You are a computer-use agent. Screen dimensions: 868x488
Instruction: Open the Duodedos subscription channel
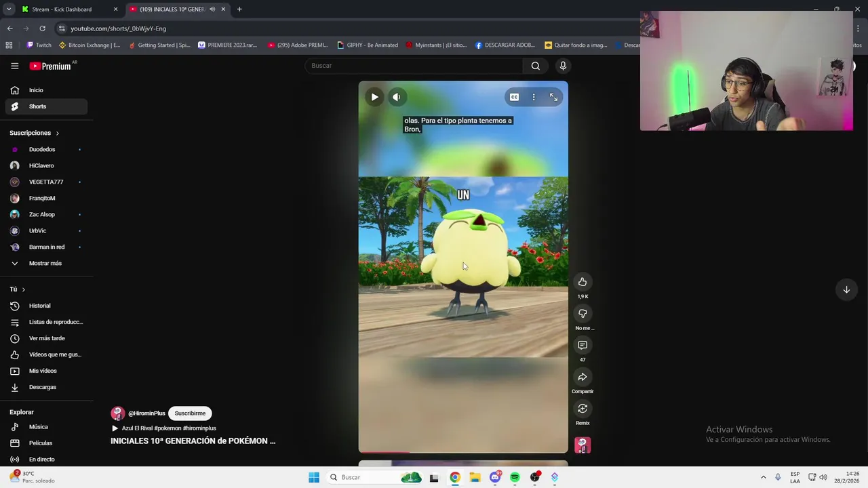point(46,149)
